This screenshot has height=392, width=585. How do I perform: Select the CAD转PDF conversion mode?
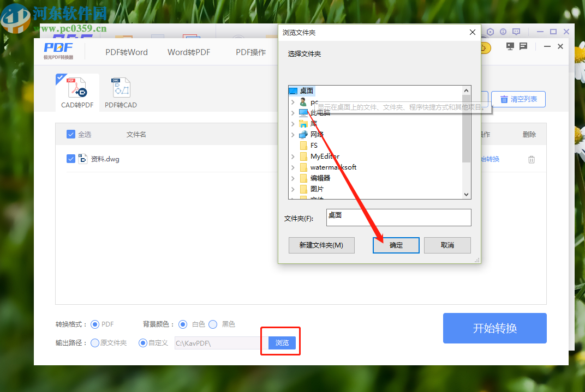pyautogui.click(x=77, y=93)
